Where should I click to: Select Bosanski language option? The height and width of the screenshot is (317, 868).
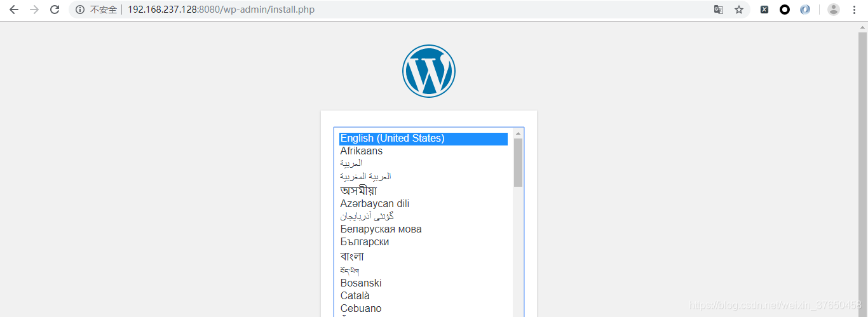(x=423, y=283)
